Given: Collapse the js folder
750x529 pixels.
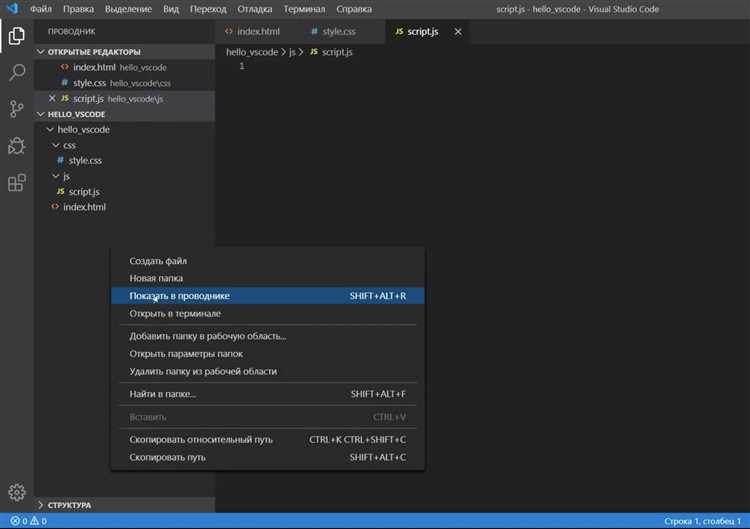Looking at the screenshot, I should pyautogui.click(x=56, y=176).
